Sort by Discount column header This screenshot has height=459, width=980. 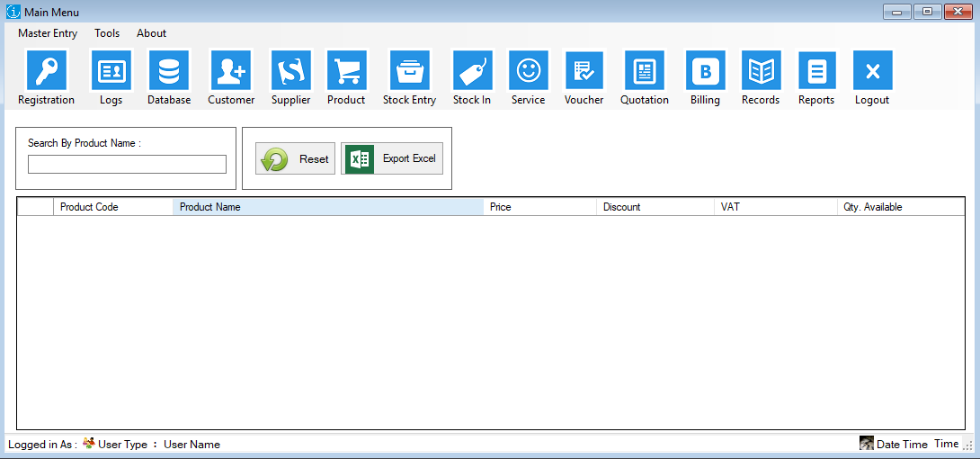(x=655, y=207)
